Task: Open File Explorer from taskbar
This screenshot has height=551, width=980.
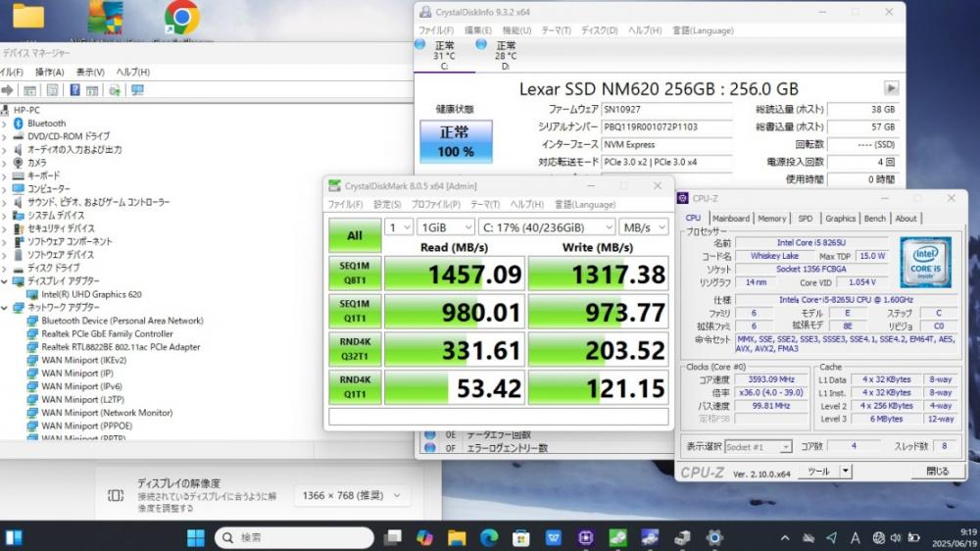Action: tap(457, 537)
